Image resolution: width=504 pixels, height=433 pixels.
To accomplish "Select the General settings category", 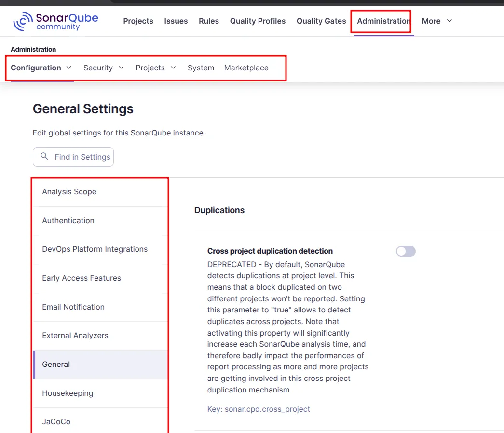I will tap(101, 365).
